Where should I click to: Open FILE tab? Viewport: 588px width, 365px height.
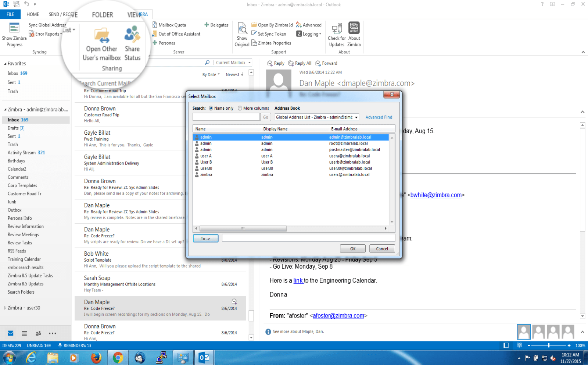(10, 14)
